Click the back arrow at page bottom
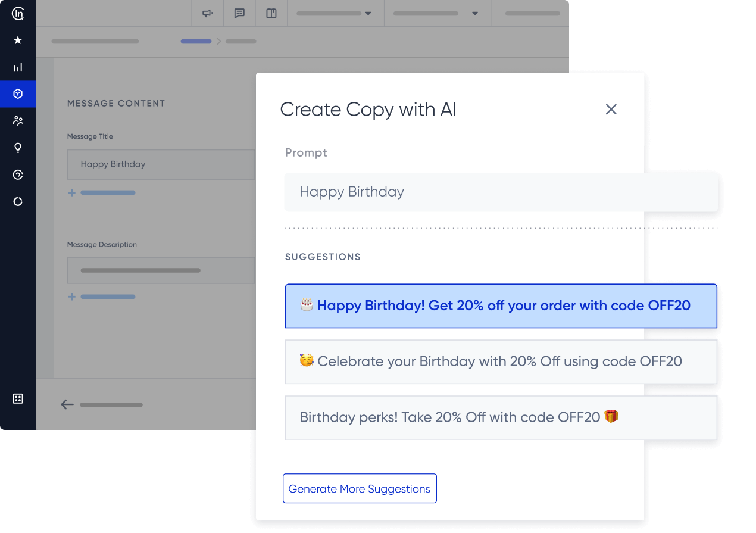This screenshot has height=533, width=756. (67, 405)
